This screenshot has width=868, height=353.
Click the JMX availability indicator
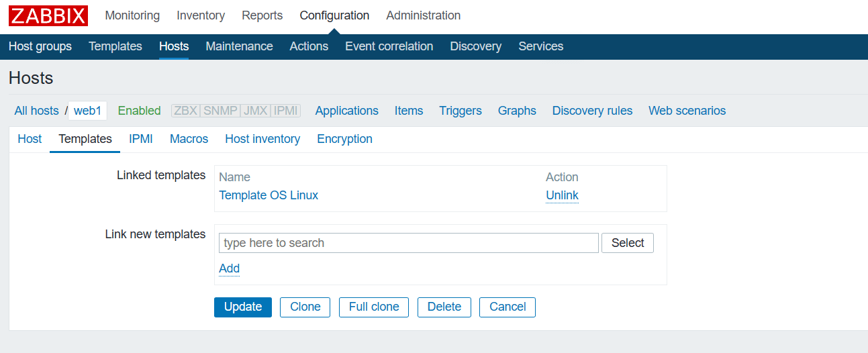click(255, 111)
